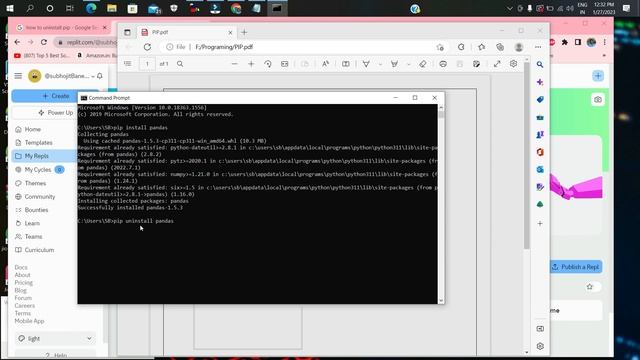Open Edge sidebar Outlook icon
This screenshot has width=640, height=360.
click(540, 169)
